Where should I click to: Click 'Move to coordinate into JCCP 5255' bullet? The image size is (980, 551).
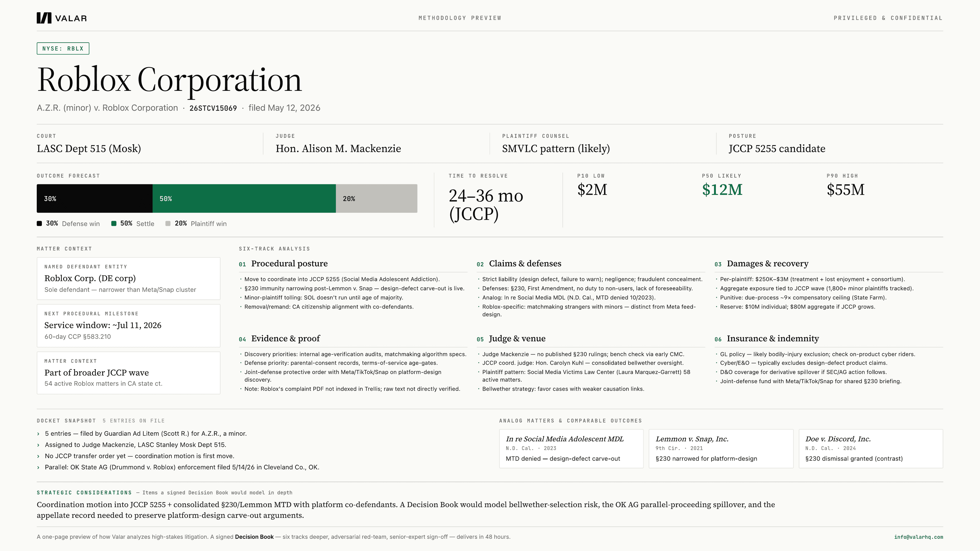(x=342, y=279)
